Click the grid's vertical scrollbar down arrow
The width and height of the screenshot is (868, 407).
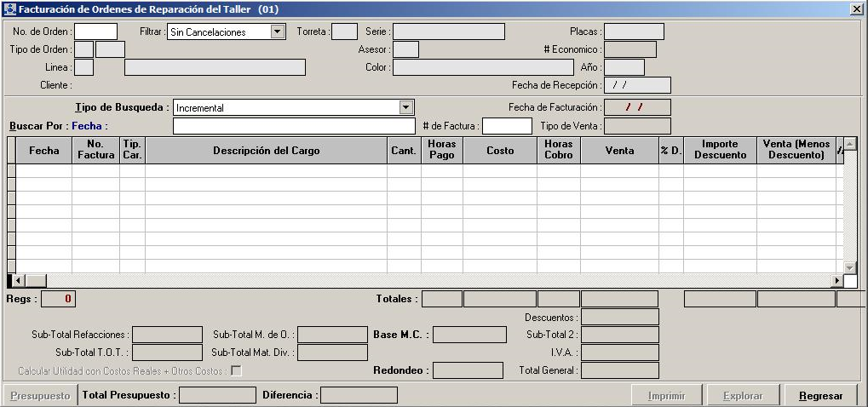click(849, 267)
